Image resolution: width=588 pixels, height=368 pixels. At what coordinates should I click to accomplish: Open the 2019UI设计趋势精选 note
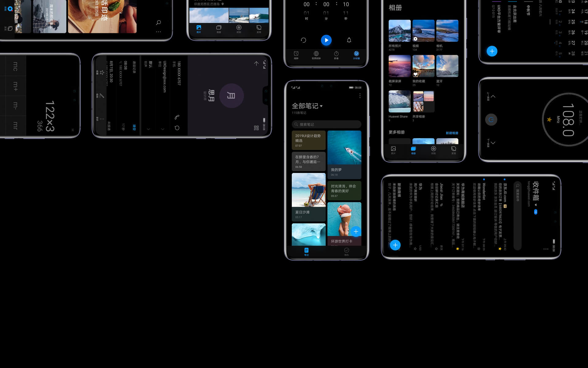pyautogui.click(x=309, y=140)
